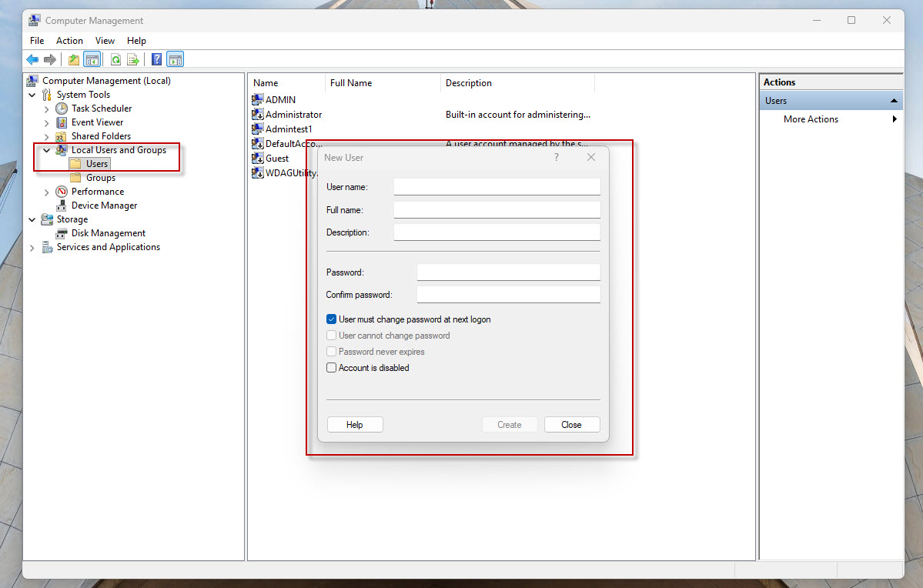
Task: Click into the Password field
Action: pyautogui.click(x=509, y=272)
